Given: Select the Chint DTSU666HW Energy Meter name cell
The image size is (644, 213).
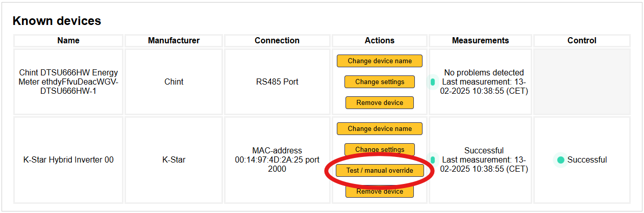Looking at the screenshot, I should click(x=68, y=82).
